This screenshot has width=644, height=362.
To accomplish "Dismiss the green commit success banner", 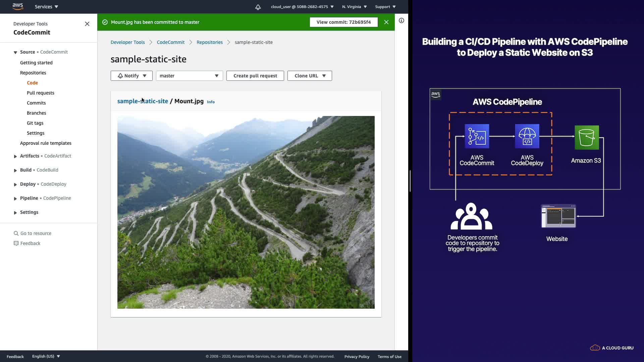I will click(386, 22).
